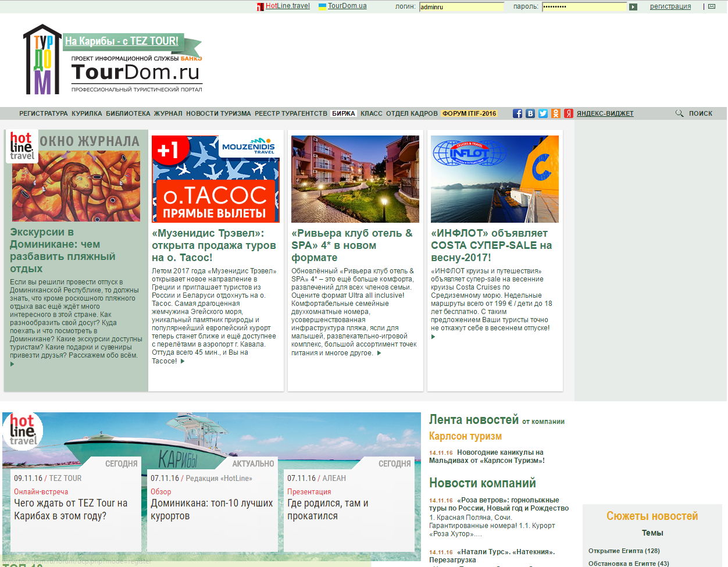
Task: Click the envelope mail icon
Action: (x=712, y=6)
